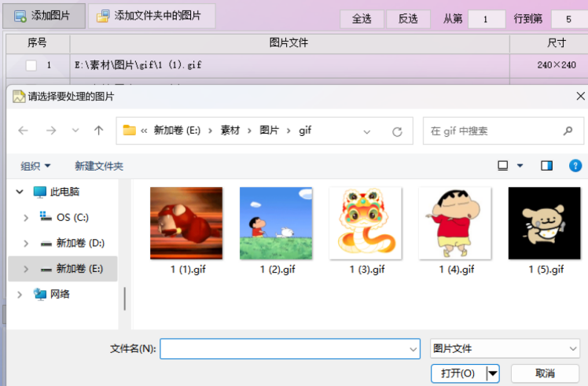Close the 请选择要处理的图片 dialog
This screenshot has height=386, width=588.
click(x=580, y=97)
